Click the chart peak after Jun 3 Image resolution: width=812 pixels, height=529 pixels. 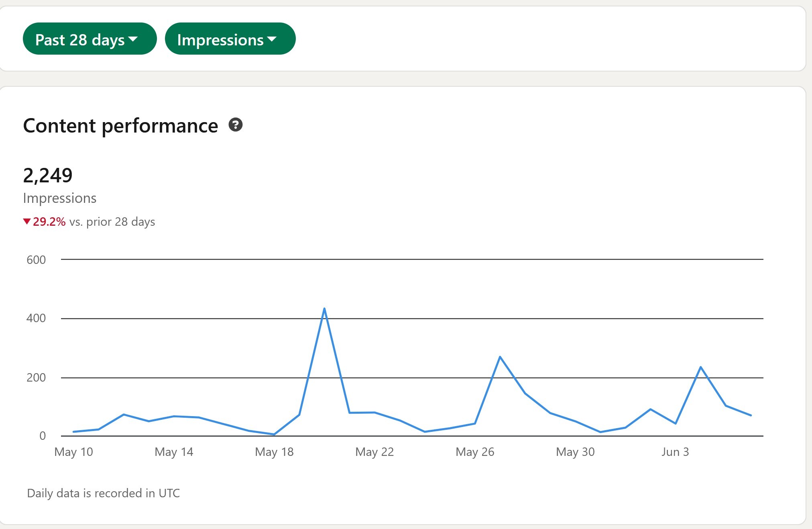[700, 367]
